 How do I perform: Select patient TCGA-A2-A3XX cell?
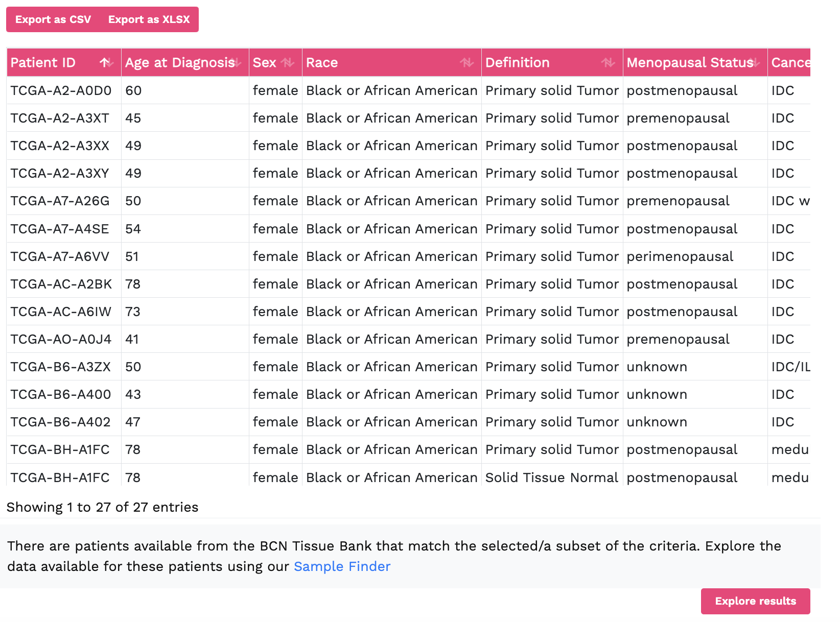pos(64,146)
